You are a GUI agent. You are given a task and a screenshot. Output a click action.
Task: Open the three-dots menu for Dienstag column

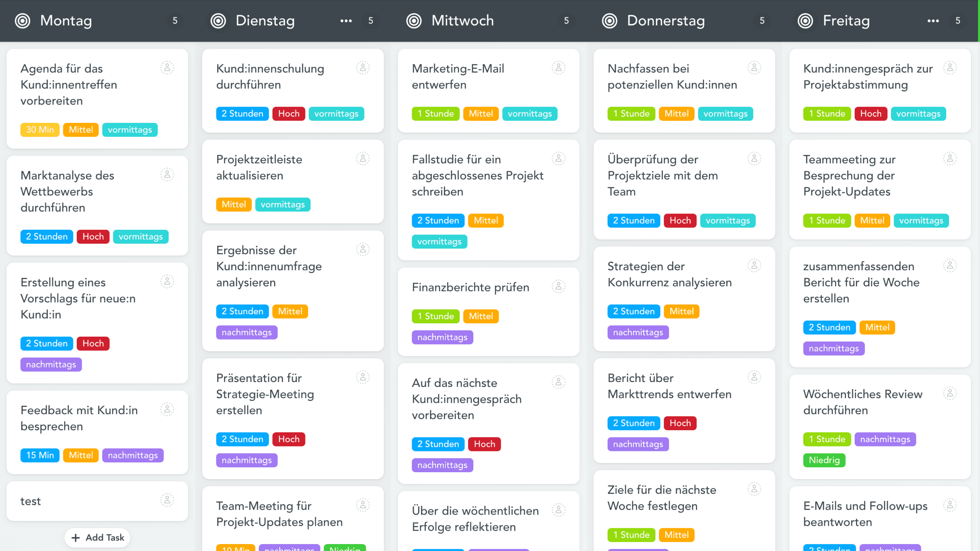[346, 21]
